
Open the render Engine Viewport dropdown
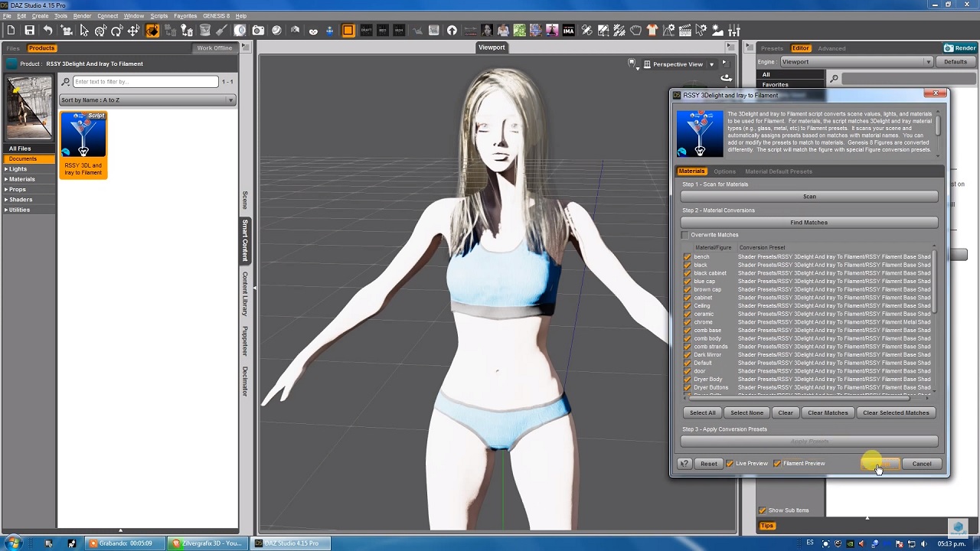[855, 62]
